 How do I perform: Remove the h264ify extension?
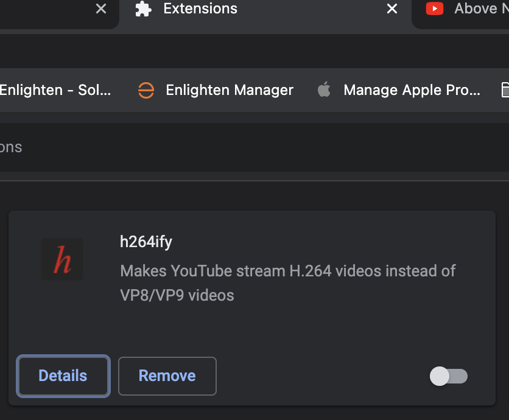tap(167, 376)
